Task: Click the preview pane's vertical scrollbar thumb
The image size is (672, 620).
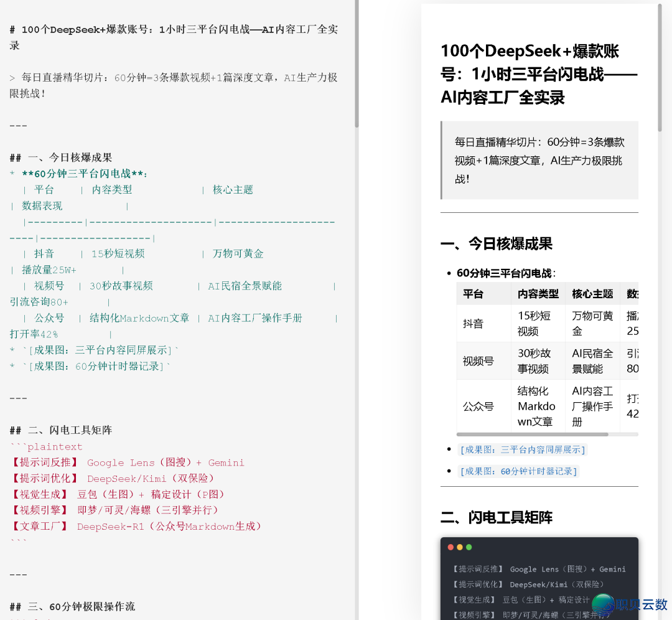Action: click(x=660, y=68)
